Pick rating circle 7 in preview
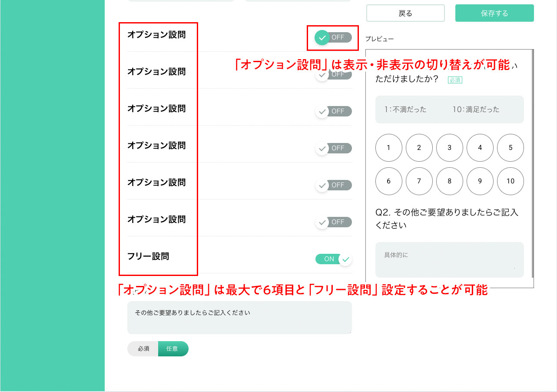 tap(419, 181)
